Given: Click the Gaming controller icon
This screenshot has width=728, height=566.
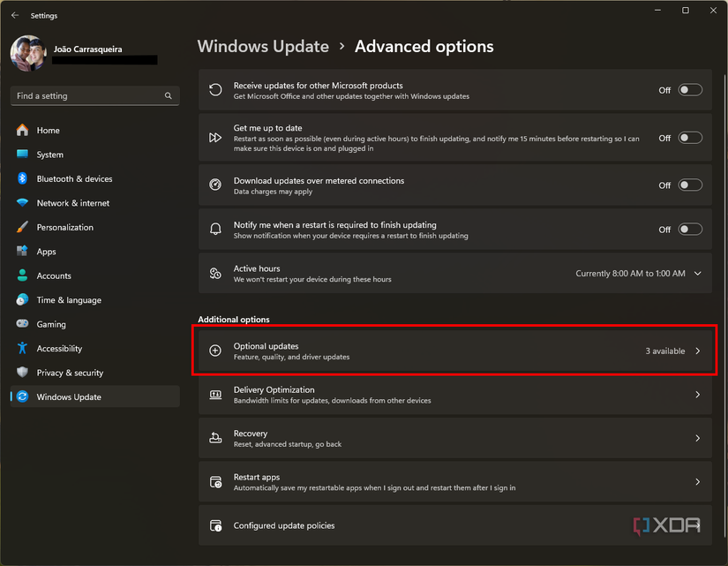Looking at the screenshot, I should click(x=22, y=323).
